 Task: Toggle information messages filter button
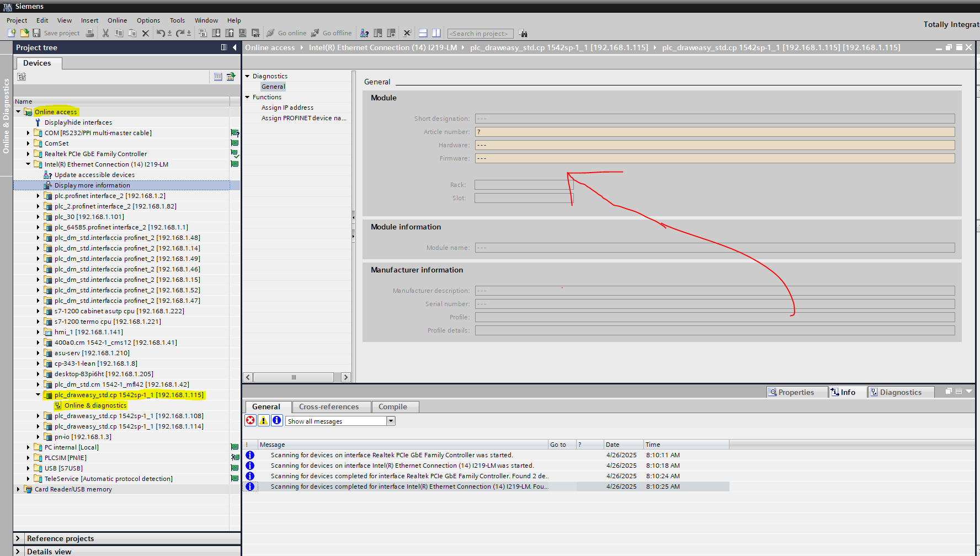click(x=277, y=421)
